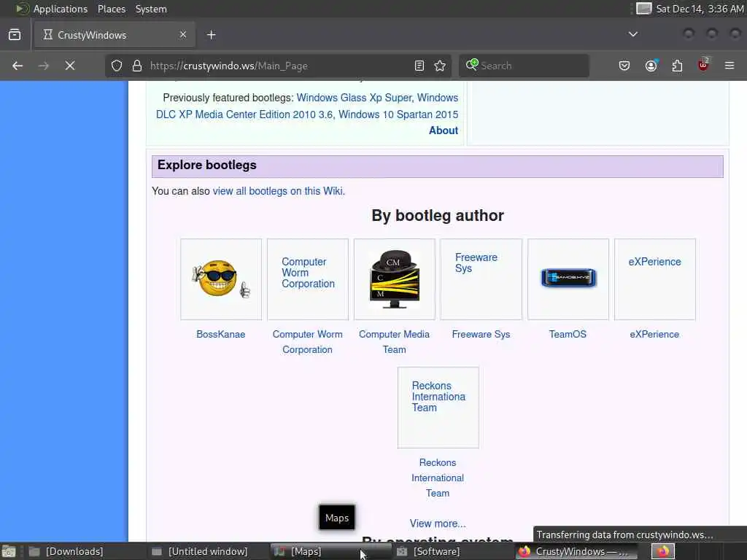Click the eXPerience placeholder tile
This screenshot has width=747, height=560.
[654, 279]
